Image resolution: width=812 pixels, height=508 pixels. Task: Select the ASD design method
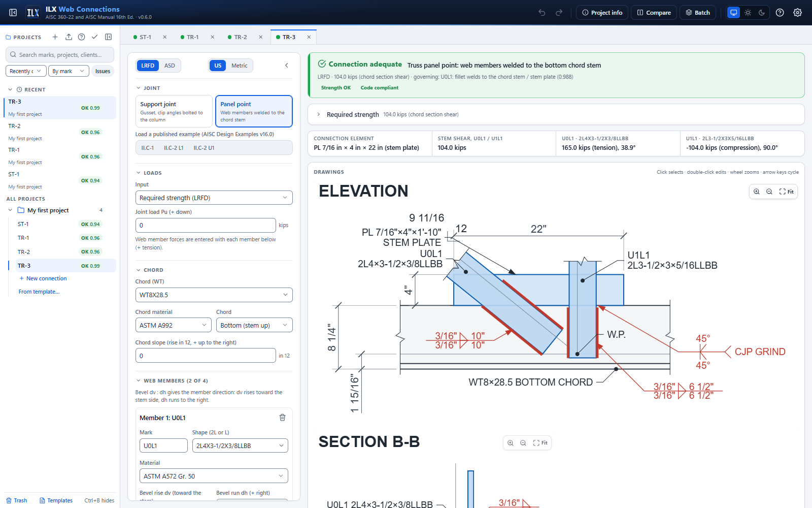tap(170, 66)
